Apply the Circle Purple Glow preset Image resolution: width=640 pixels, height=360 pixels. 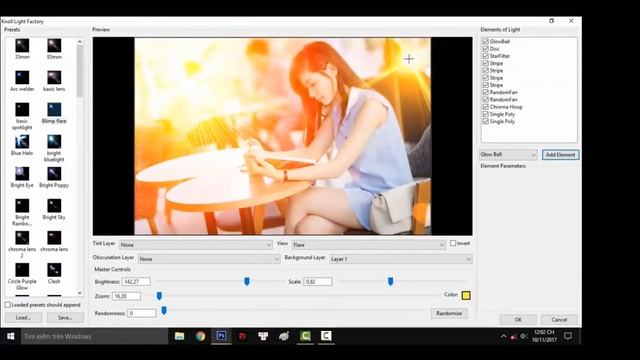(x=22, y=276)
